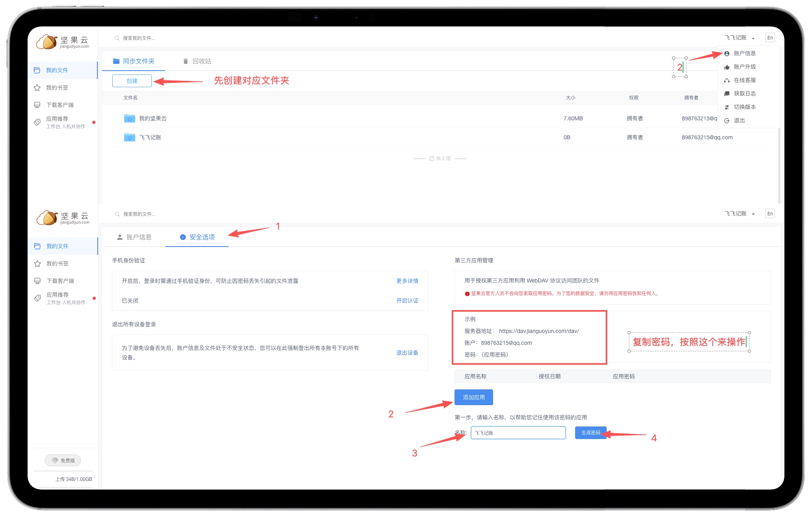
Task: Click the blue folder icon on 同步文件夹 tab
Action: coord(116,61)
